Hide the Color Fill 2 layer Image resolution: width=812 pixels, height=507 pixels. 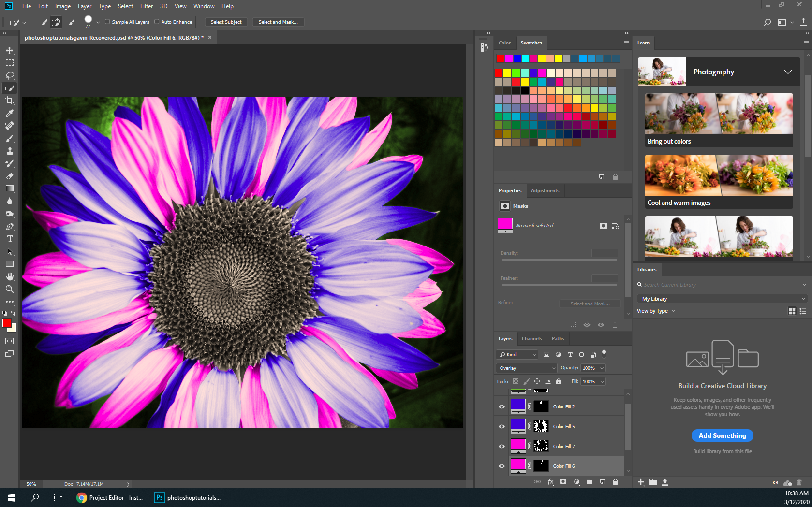click(502, 406)
